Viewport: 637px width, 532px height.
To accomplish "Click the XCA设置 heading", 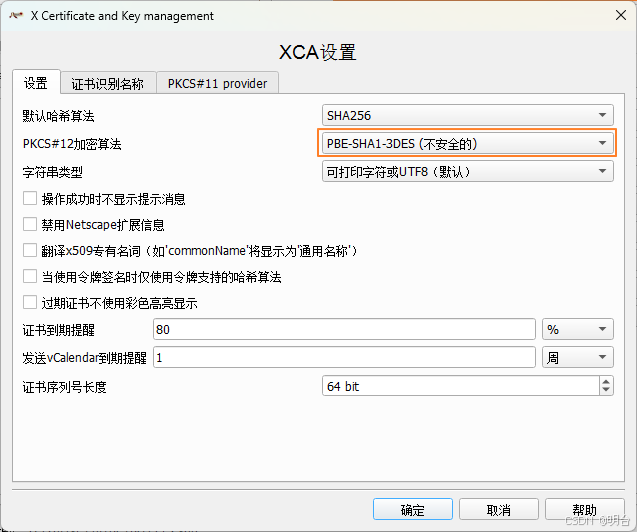I will pyautogui.click(x=318, y=52).
